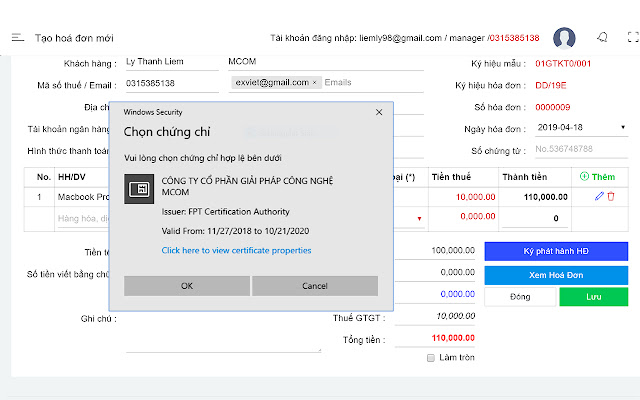640x400 pixels.
Task: Click the Tiền thuế column header
Action: click(x=451, y=177)
